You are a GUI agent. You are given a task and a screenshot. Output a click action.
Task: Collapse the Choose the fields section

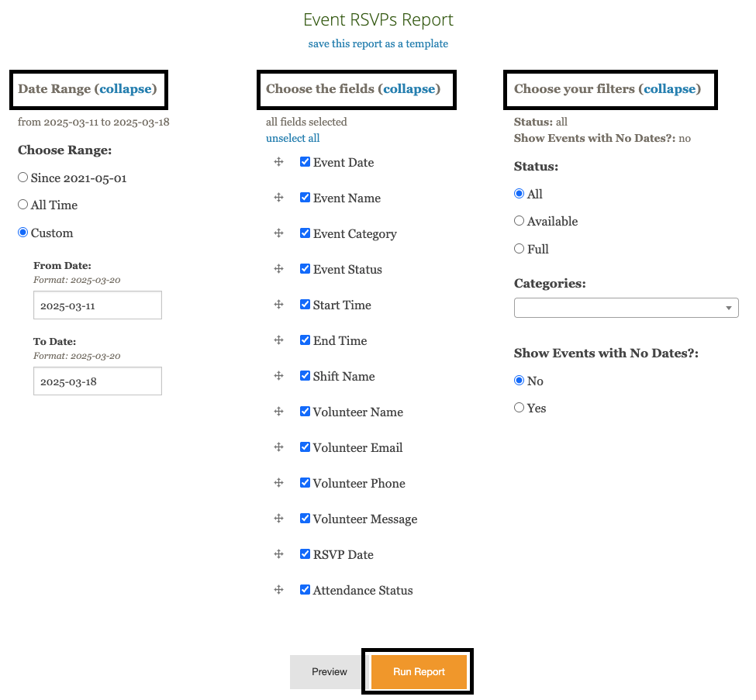click(409, 89)
